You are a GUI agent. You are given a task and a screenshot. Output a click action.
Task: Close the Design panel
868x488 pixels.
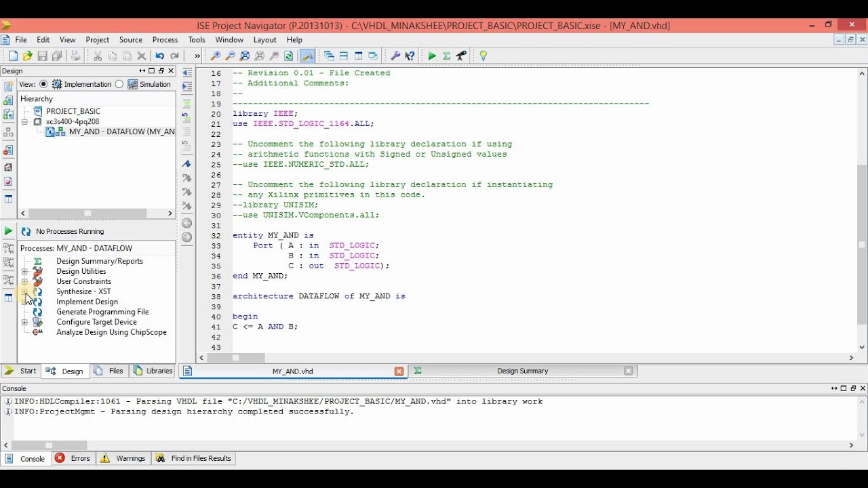point(171,70)
